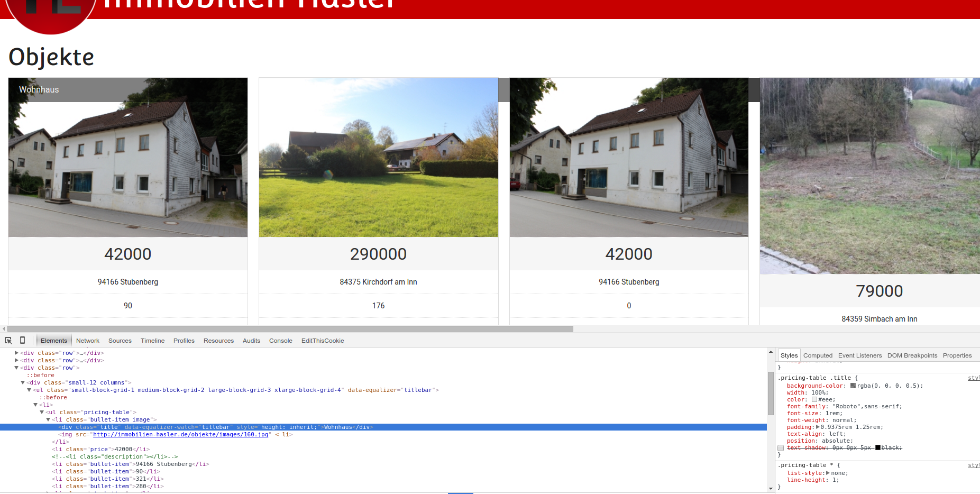Open the EditThisCookie panel tab
This screenshot has width=980, height=494.
[322, 341]
